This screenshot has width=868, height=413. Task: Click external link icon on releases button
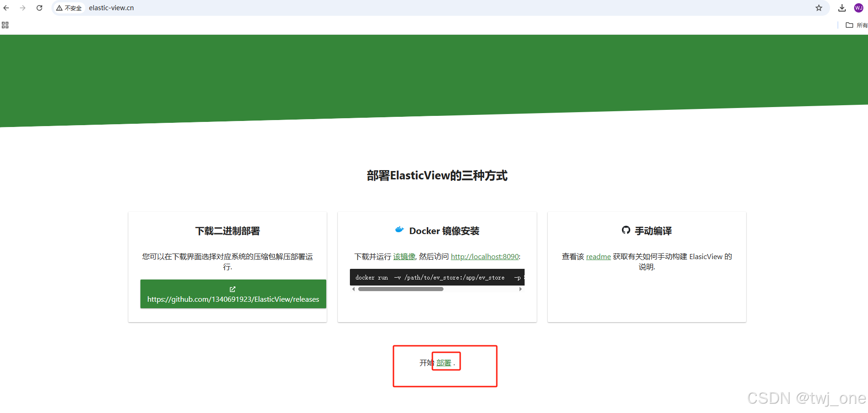233,289
